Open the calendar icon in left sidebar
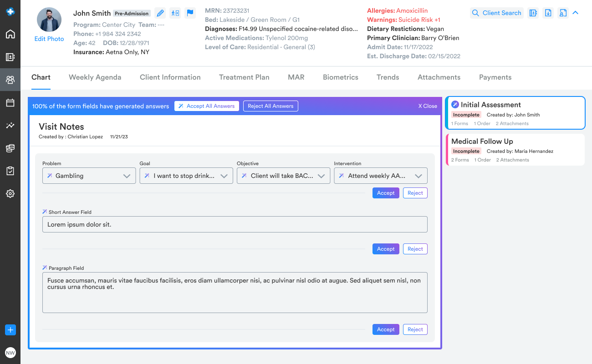Image resolution: width=592 pixels, height=364 pixels. (x=10, y=103)
